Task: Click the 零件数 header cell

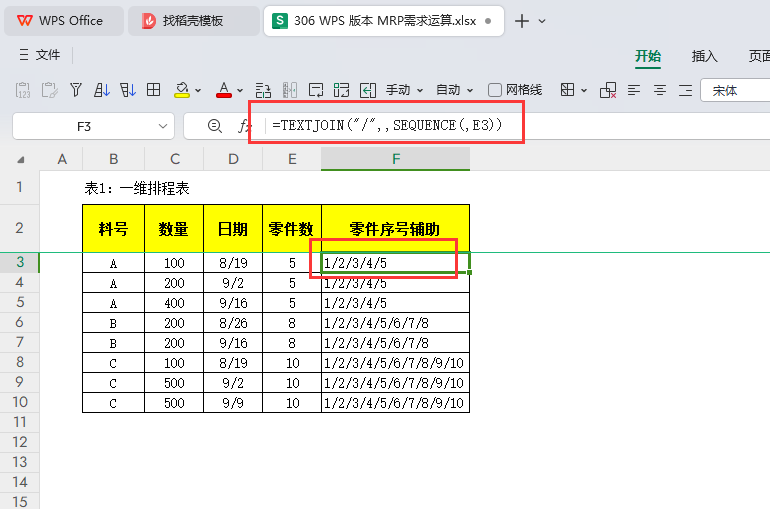Action: tap(292, 229)
